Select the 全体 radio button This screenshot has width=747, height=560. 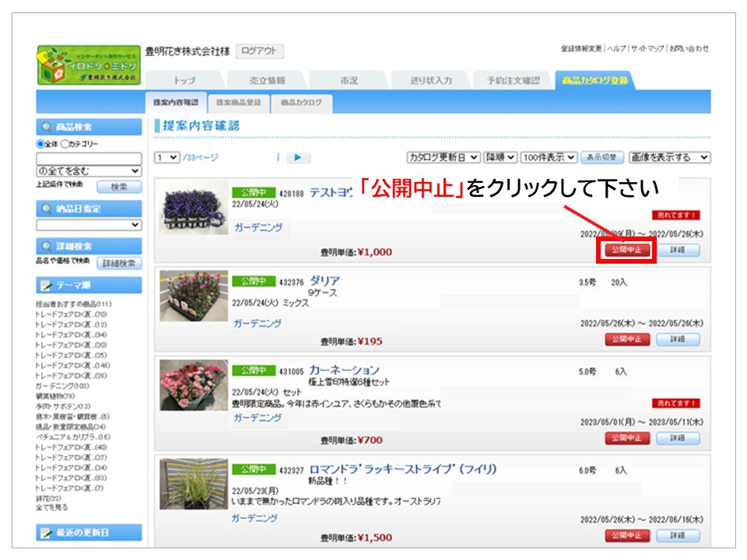point(40,144)
